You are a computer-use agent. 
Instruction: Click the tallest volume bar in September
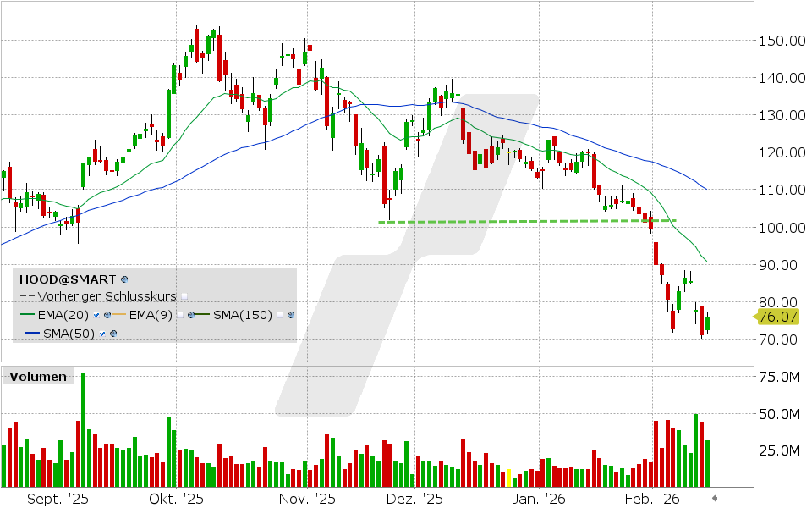[x=83, y=430]
